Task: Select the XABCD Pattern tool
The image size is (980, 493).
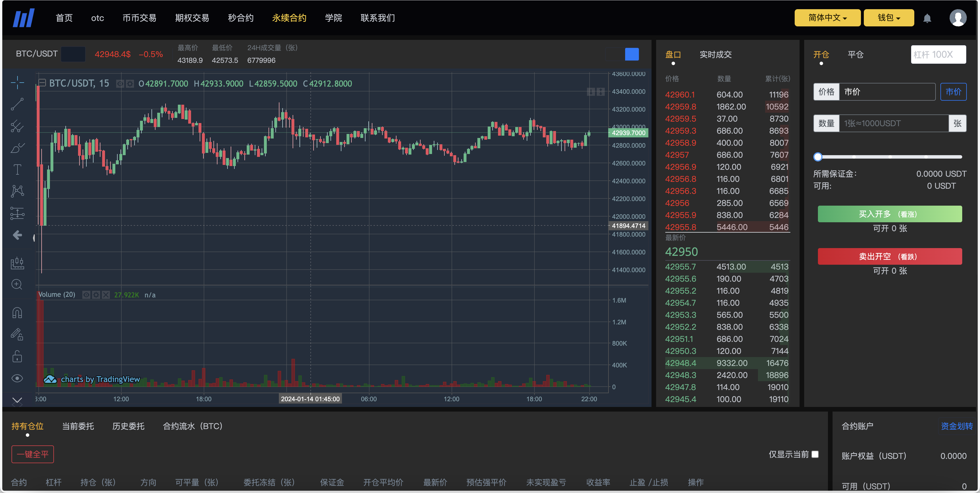Action: tap(17, 191)
